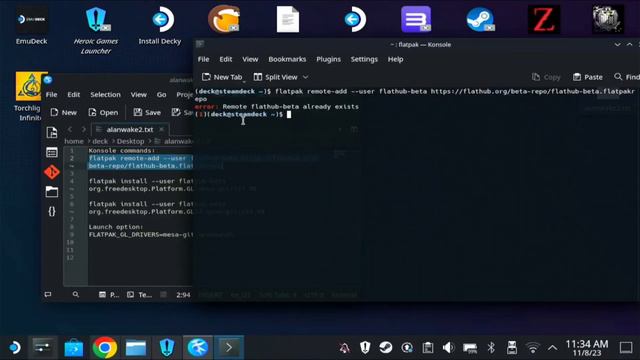Open the View menu in Konsole
Image resolution: width=640 pixels, height=360 pixels.
pyautogui.click(x=250, y=59)
